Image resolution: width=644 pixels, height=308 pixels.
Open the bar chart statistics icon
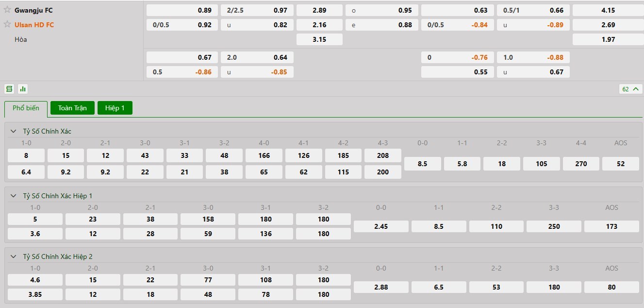pos(23,89)
